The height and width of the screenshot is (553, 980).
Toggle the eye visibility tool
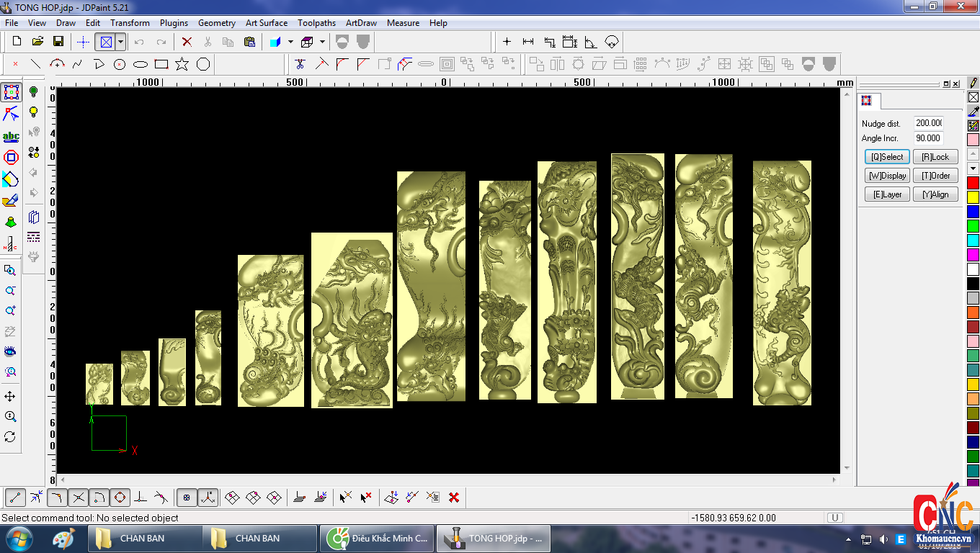pyautogui.click(x=10, y=351)
